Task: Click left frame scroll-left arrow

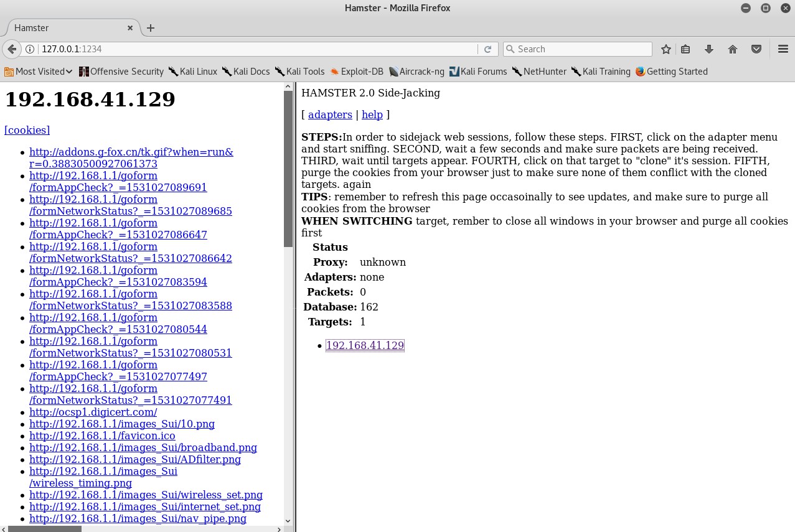Action: [x=4, y=529]
